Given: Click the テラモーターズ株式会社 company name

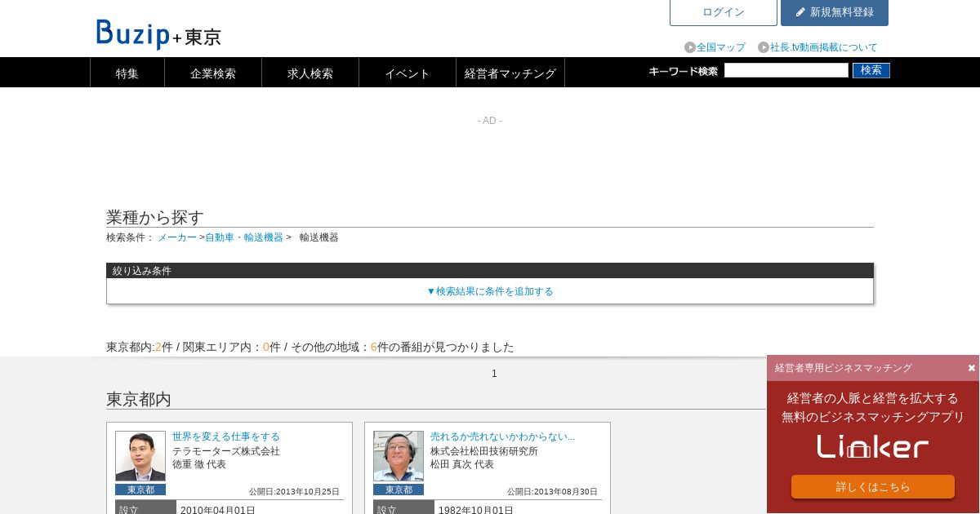Looking at the screenshot, I should click(x=226, y=451).
